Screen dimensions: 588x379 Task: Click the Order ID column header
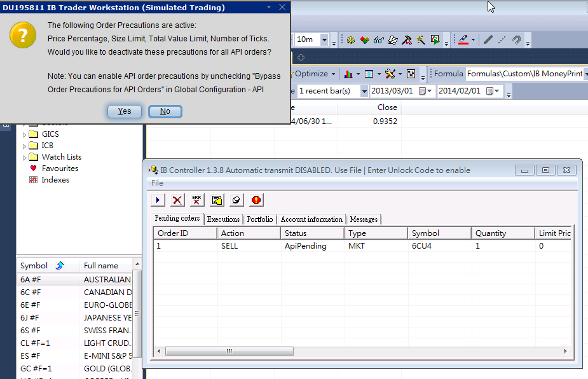tap(185, 233)
